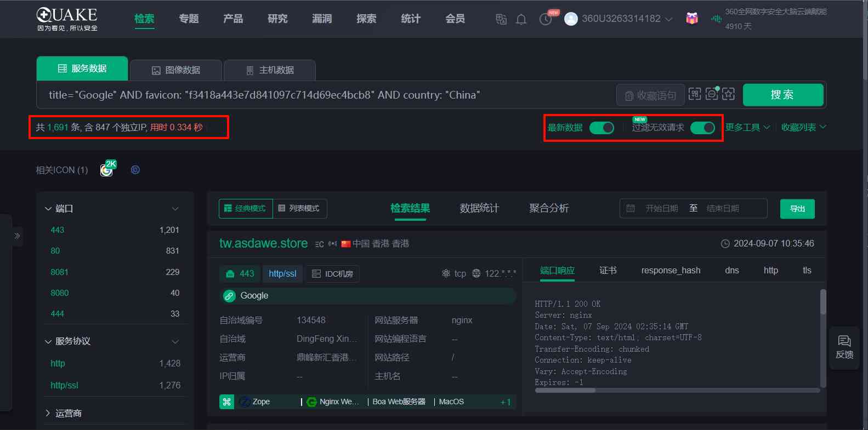The image size is (868, 430).
Task: Open the 检索 nav menu
Action: pos(144,19)
